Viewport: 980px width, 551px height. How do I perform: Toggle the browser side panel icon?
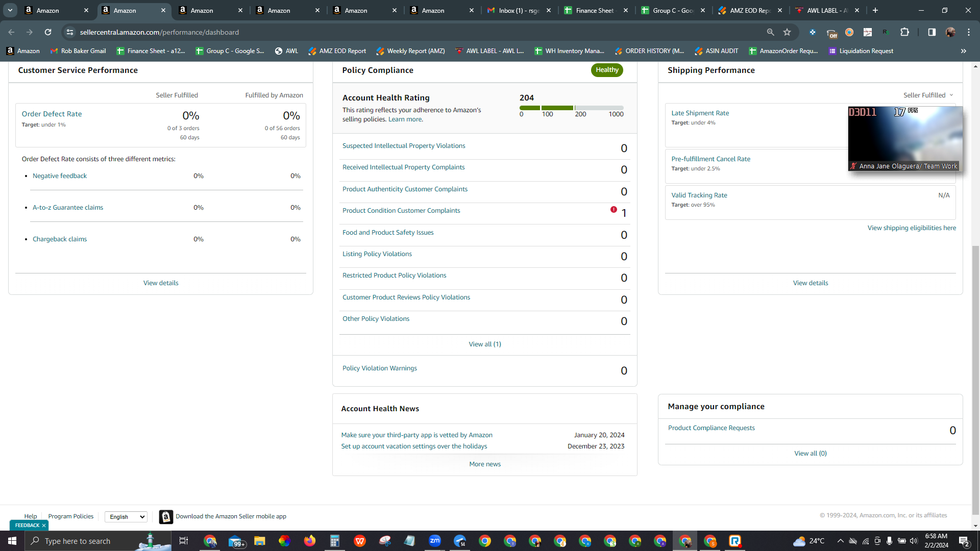932,32
